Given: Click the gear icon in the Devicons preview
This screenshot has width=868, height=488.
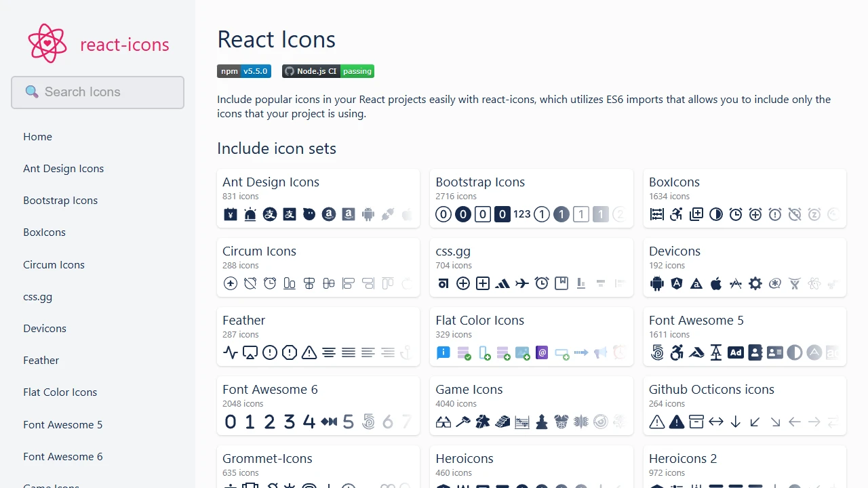Looking at the screenshot, I should click(x=755, y=283).
